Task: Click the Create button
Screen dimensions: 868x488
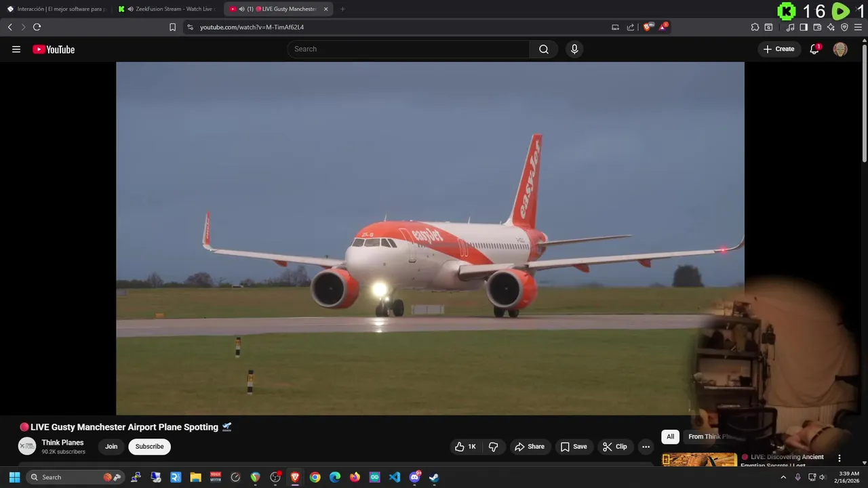Action: (779, 49)
